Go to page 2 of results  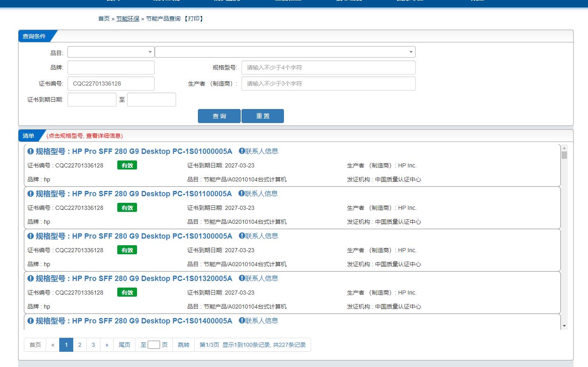pos(80,345)
